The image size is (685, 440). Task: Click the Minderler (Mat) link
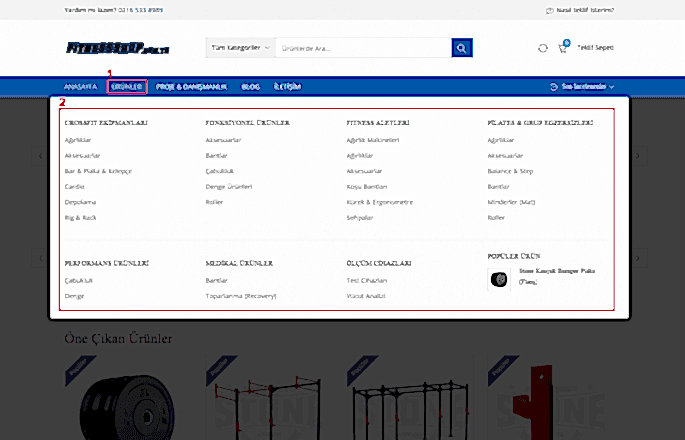(x=511, y=202)
